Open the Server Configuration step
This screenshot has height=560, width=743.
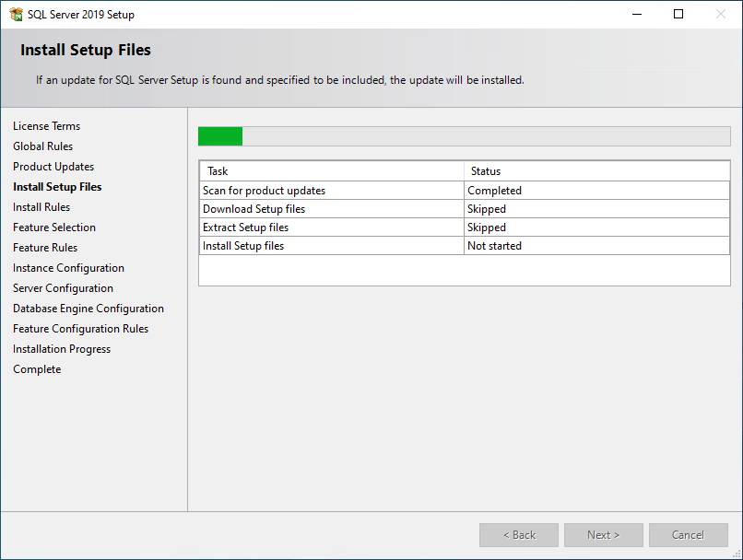click(63, 287)
